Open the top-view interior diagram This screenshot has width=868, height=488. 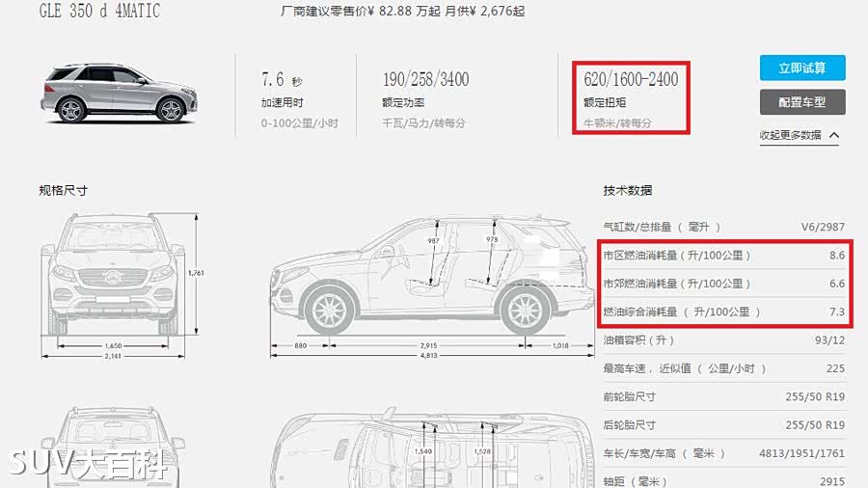[x=432, y=448]
